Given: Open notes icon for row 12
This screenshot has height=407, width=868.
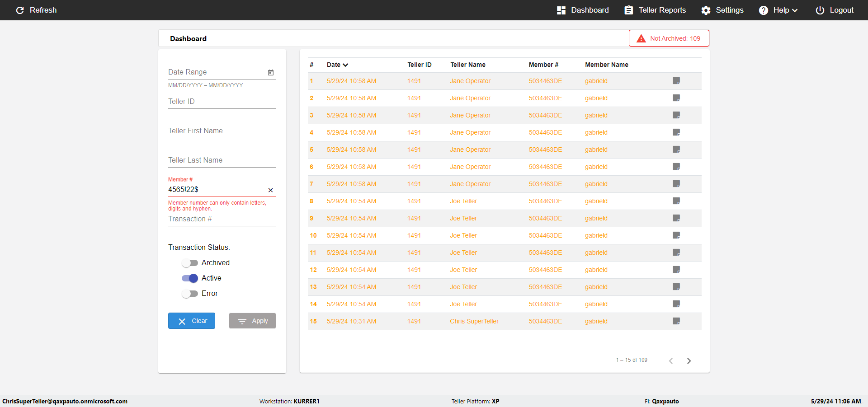Looking at the screenshot, I should pos(676,270).
